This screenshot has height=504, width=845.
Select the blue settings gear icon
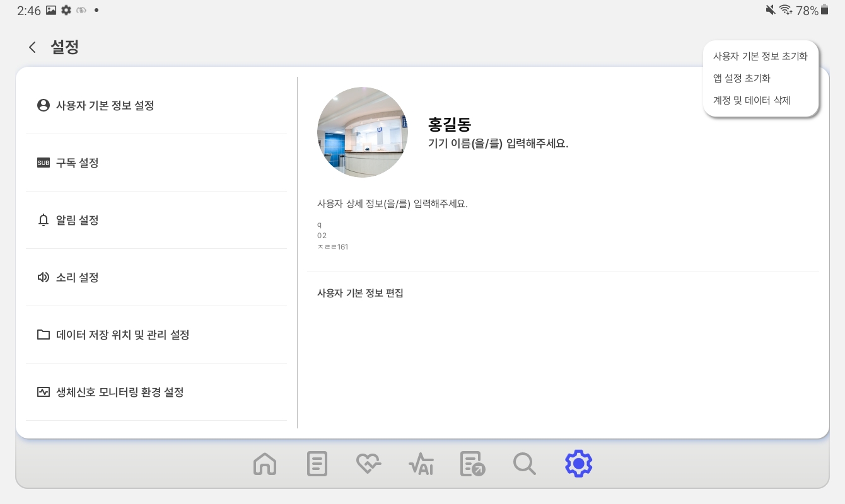(578, 464)
